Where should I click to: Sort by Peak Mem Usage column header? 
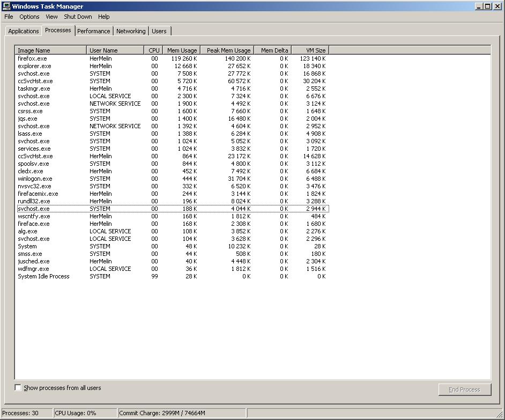[x=227, y=50]
